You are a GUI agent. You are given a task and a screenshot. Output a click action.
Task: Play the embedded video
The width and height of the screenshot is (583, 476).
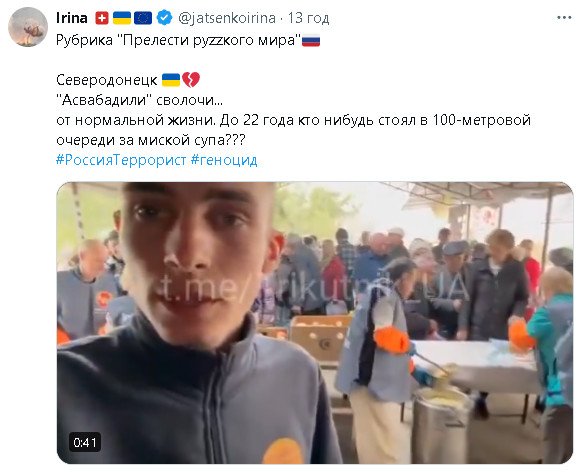(315, 323)
